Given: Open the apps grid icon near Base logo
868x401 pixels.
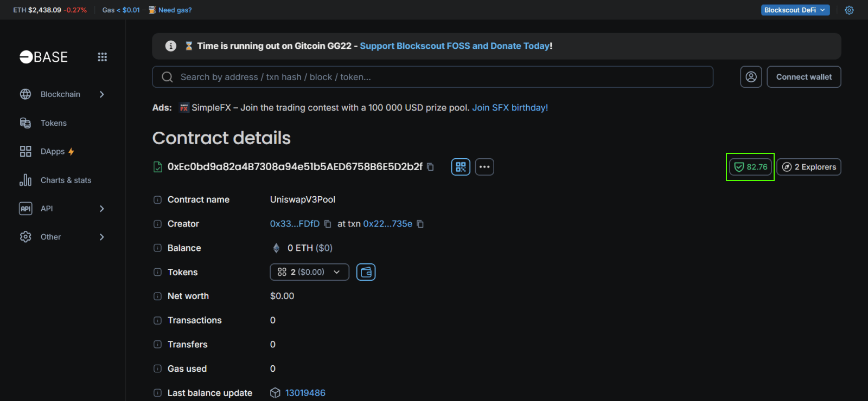Looking at the screenshot, I should pos(102,57).
